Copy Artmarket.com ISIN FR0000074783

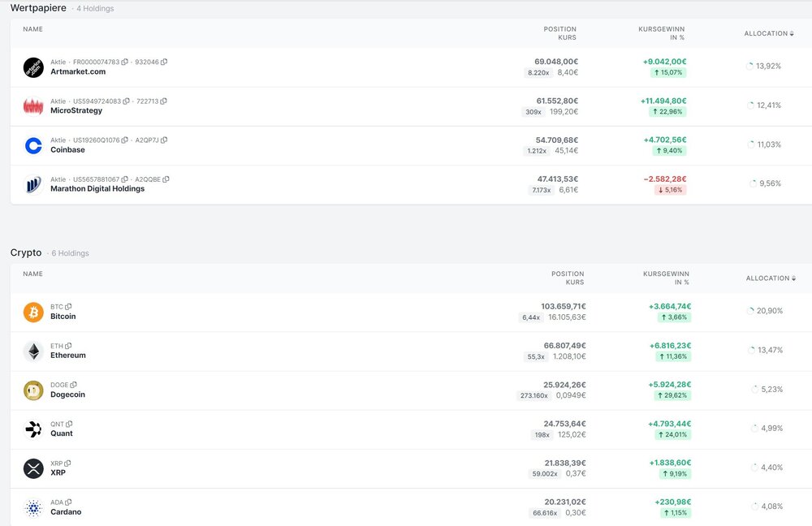(125, 63)
